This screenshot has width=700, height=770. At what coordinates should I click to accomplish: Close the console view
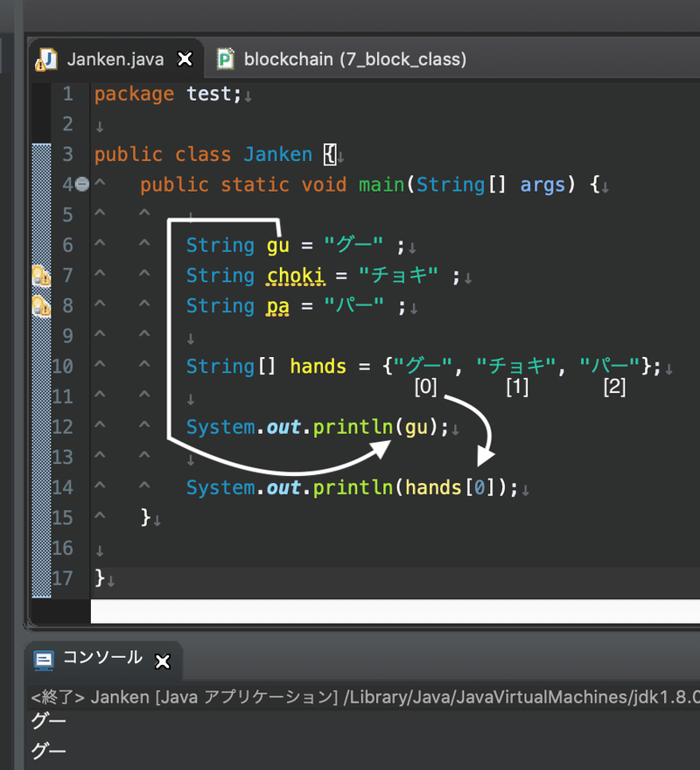pos(162,661)
